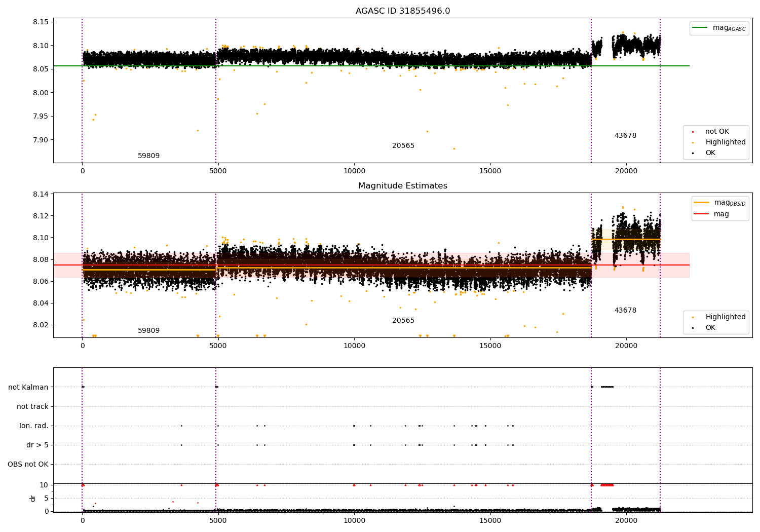The height and width of the screenshot is (532, 760).
Task: Click y-axis tick 7.90 in top plot
Action: click(41, 140)
